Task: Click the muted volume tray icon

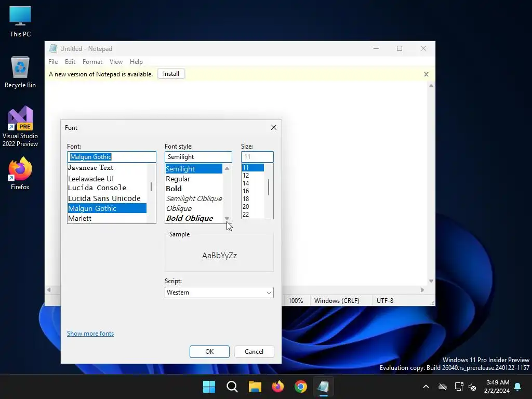Action: 472,387
